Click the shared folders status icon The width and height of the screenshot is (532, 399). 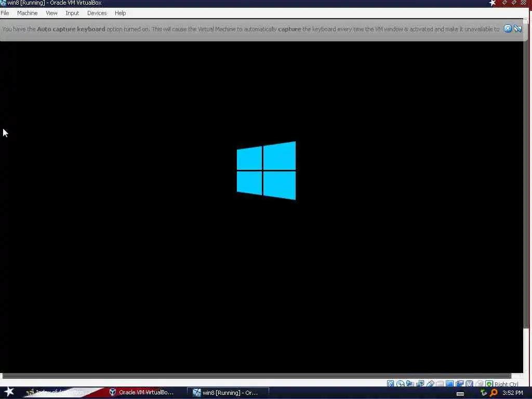[x=440, y=384]
